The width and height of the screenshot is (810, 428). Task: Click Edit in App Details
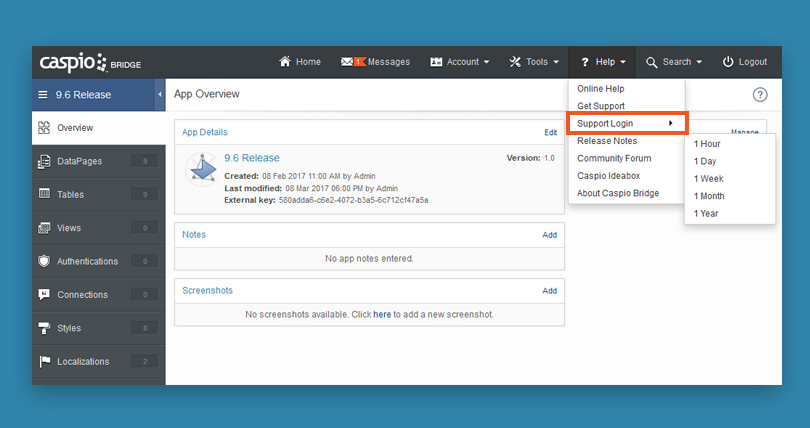[x=550, y=132]
